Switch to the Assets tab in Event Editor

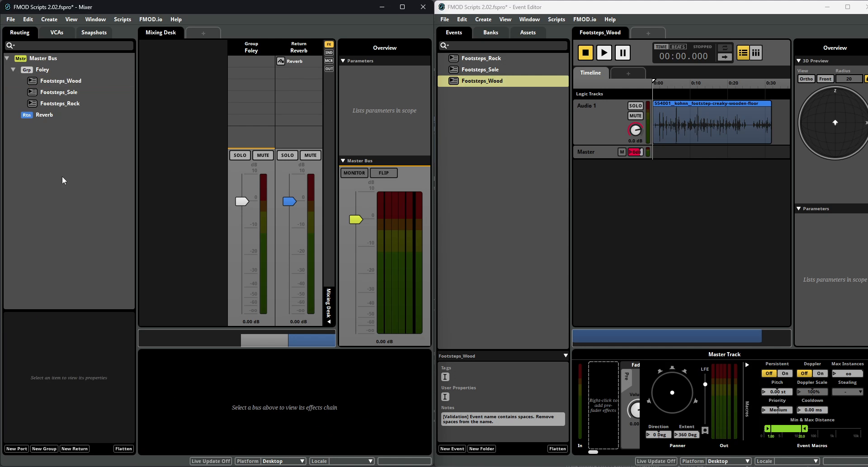point(528,33)
